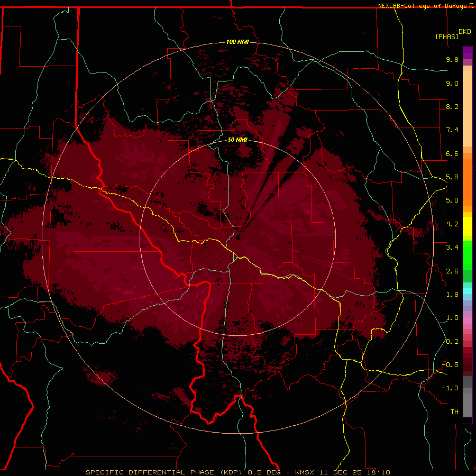Screen dimensions: 476x476
Task: Click the -1.3 legend value
Action: tap(451, 388)
